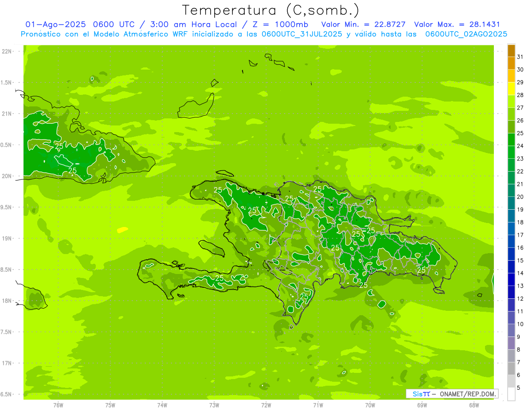Click the '21N' latitude axis label
Image resolution: width=532 pixels, height=411 pixels.
(x=7, y=114)
